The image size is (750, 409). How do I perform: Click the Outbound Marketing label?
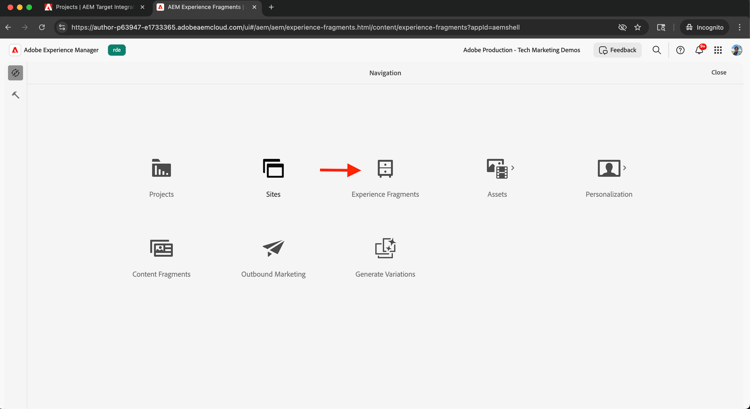click(273, 274)
